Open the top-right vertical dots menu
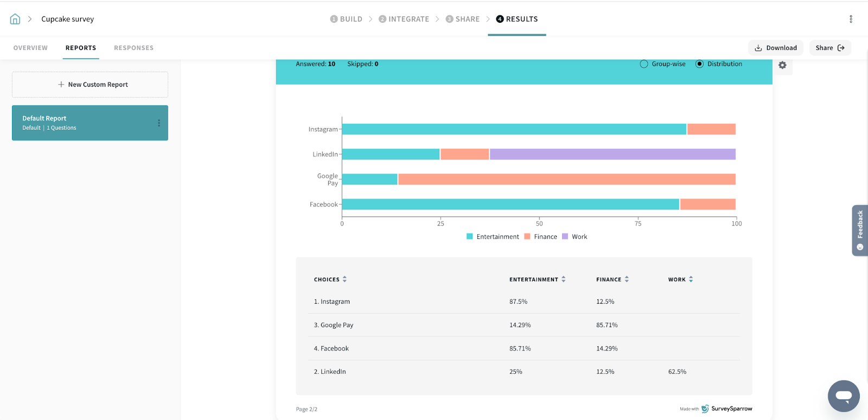The width and height of the screenshot is (868, 420). click(851, 19)
